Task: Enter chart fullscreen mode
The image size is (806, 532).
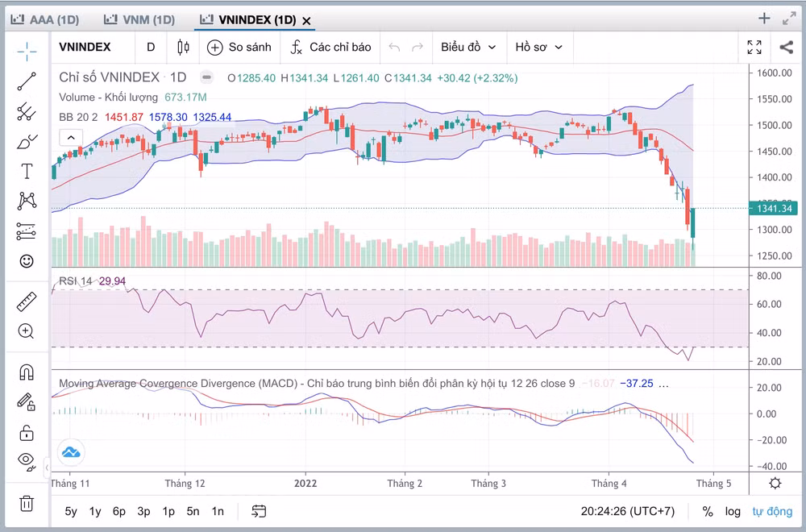Action: (x=754, y=48)
